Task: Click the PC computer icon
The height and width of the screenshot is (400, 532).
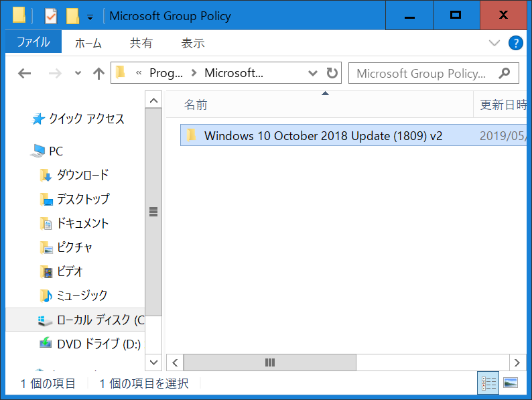Action: coord(38,151)
